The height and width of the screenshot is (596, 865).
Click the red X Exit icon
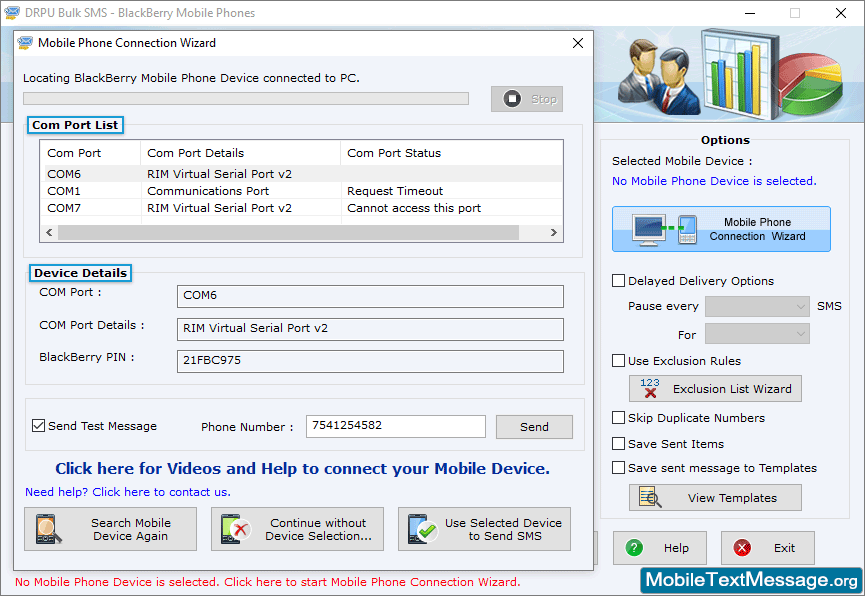[x=742, y=548]
